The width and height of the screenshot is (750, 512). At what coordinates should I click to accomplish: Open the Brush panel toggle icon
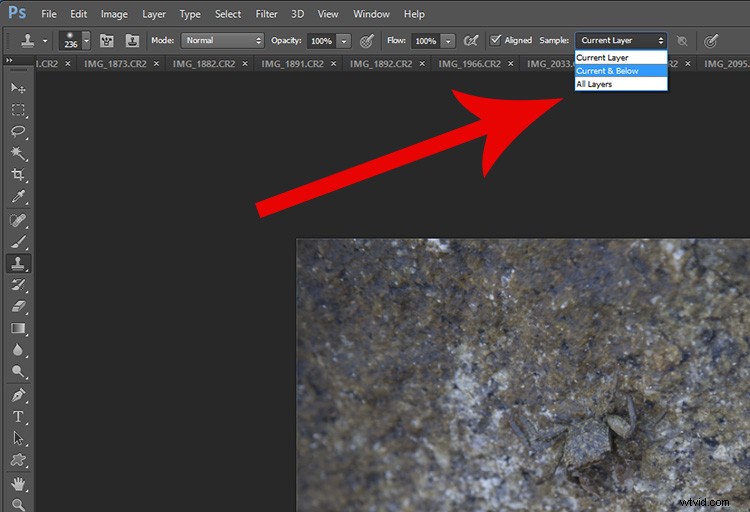pos(106,41)
